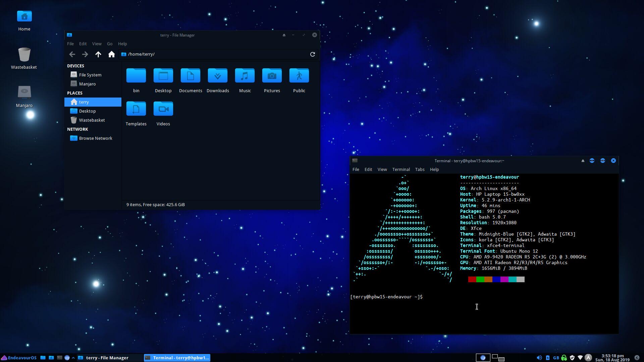Click the volume icon in system tray
Screen dimensions: 644x362
pos(539,358)
